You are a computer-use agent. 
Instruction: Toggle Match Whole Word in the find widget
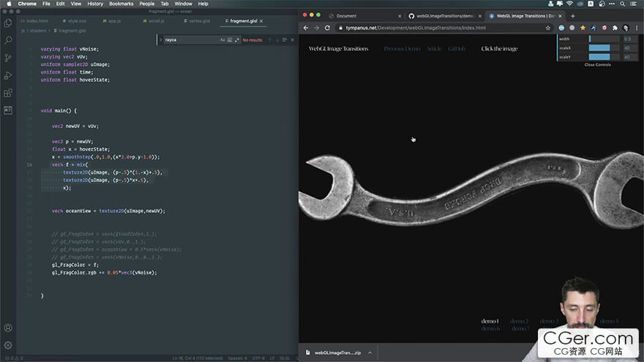coord(230,39)
